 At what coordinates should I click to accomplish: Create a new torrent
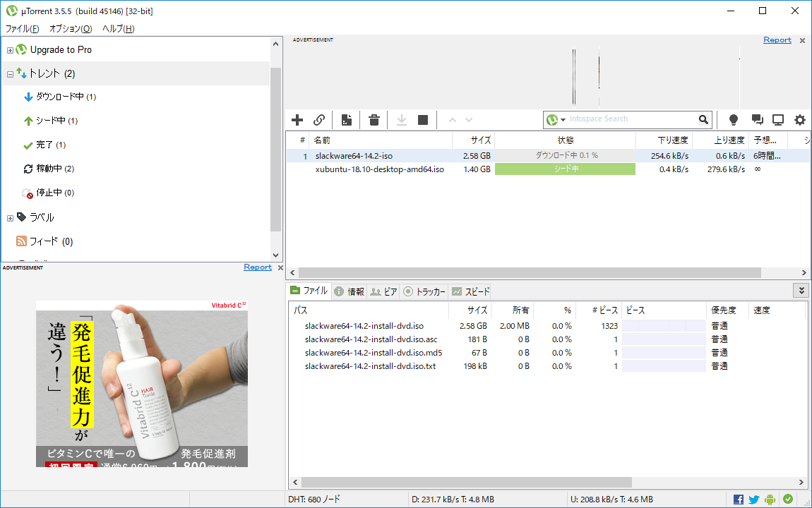click(x=346, y=119)
